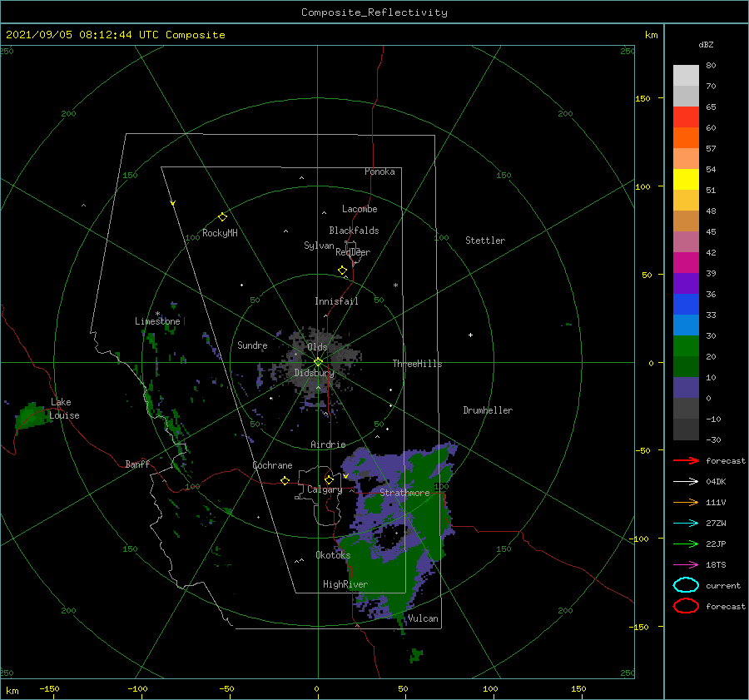Image resolution: width=749 pixels, height=700 pixels.
Task: Click the RockyMH label
Action: click(x=220, y=233)
